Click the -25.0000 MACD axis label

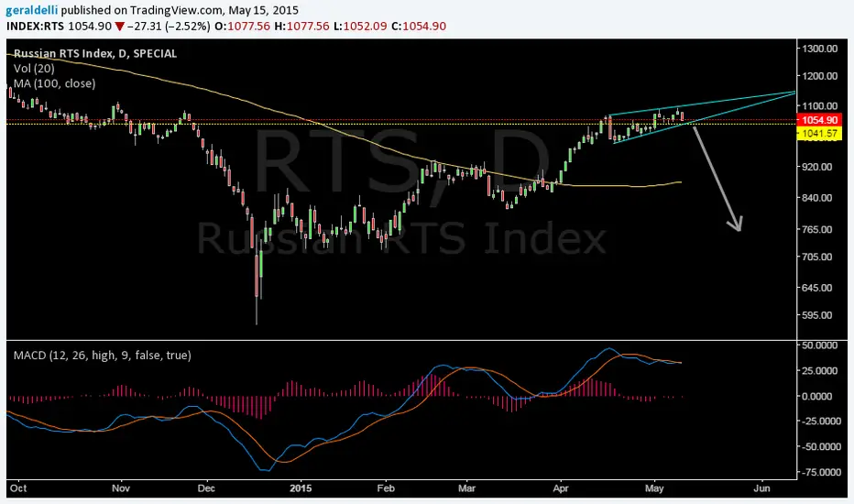[x=819, y=422]
